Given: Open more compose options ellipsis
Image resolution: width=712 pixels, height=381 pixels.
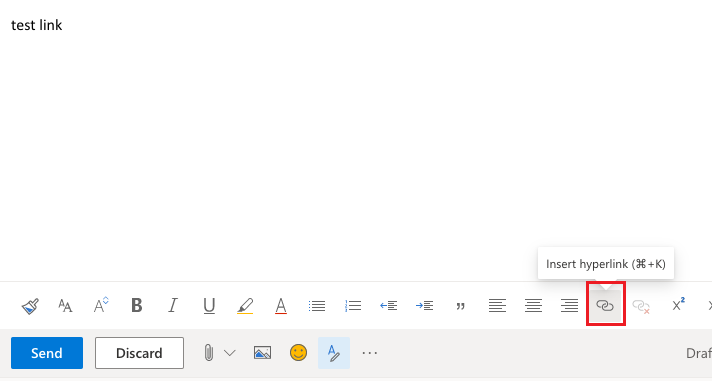Looking at the screenshot, I should [x=370, y=353].
